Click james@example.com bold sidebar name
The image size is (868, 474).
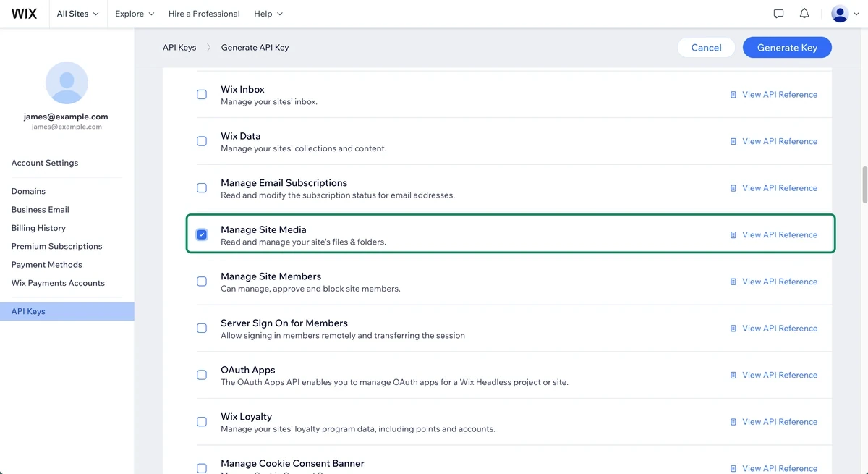[x=66, y=117]
